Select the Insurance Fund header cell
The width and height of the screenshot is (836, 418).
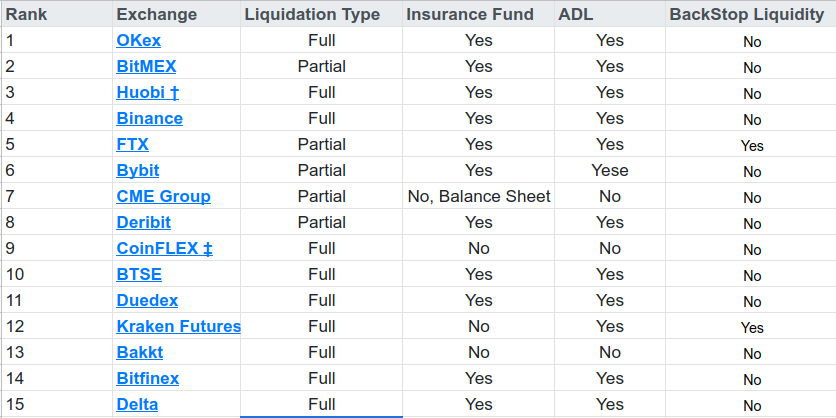[470, 14]
